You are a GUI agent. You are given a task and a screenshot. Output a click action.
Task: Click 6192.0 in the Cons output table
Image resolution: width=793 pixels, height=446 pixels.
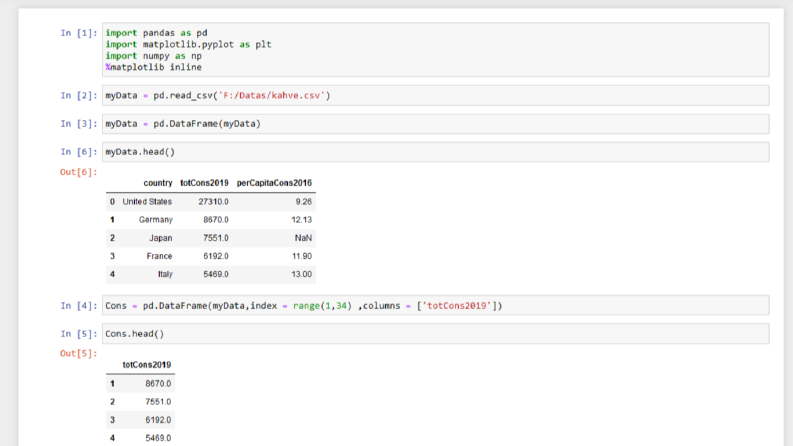click(158, 420)
